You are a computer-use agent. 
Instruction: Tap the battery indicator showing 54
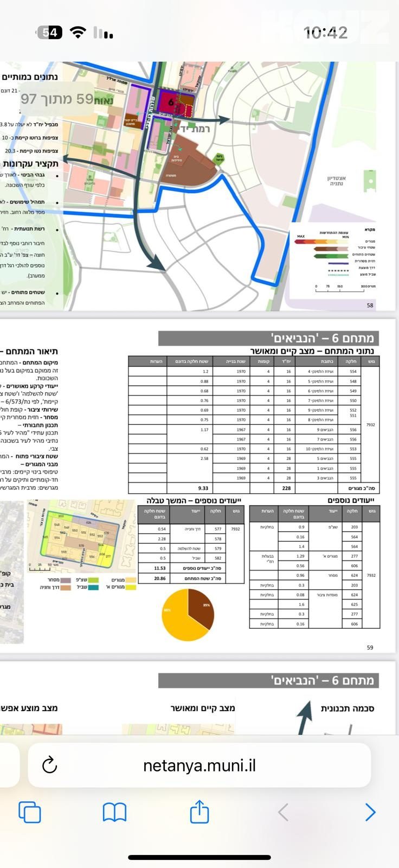click(x=49, y=33)
